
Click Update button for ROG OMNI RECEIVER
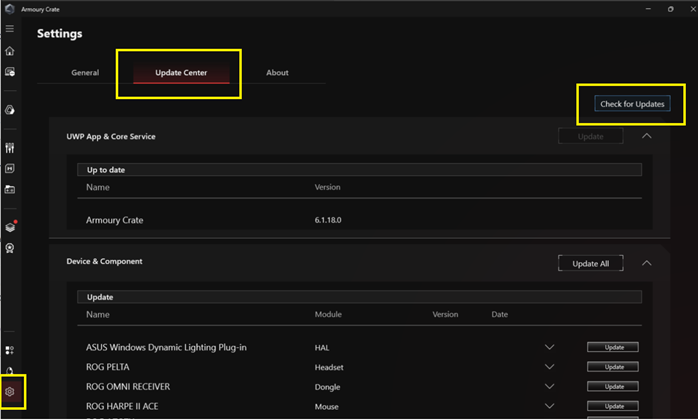613,387
